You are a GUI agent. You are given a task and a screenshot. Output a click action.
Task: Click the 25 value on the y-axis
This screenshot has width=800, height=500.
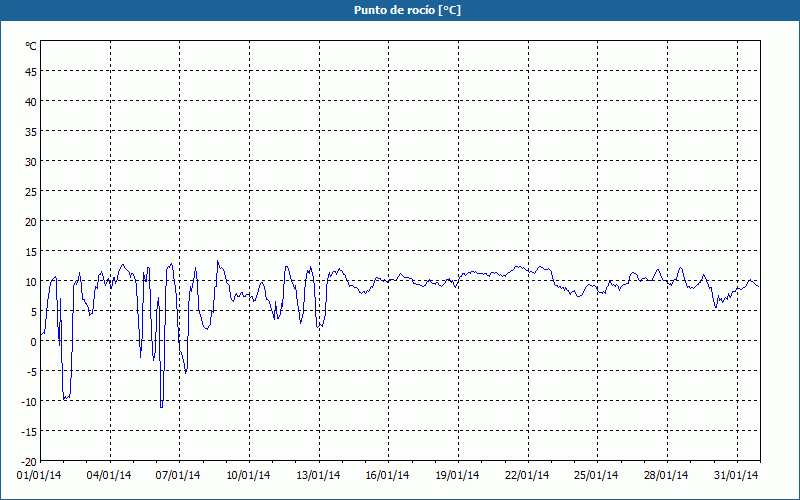point(31,192)
